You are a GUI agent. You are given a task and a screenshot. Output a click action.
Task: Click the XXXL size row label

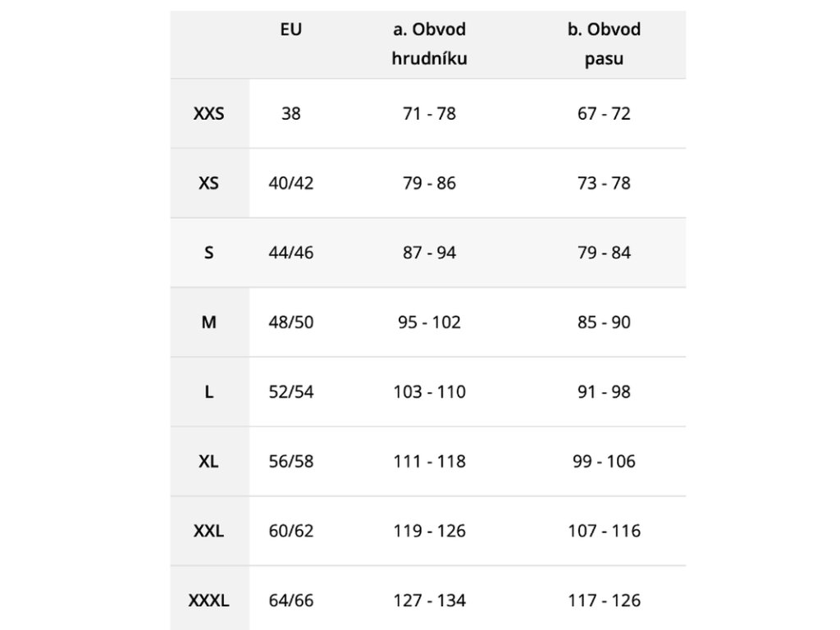pyautogui.click(x=209, y=600)
